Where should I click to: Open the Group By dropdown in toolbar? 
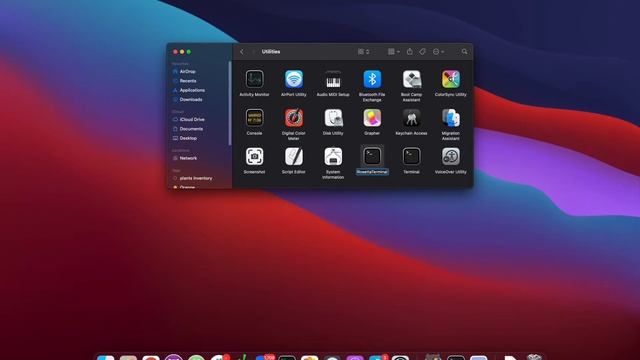(x=394, y=52)
